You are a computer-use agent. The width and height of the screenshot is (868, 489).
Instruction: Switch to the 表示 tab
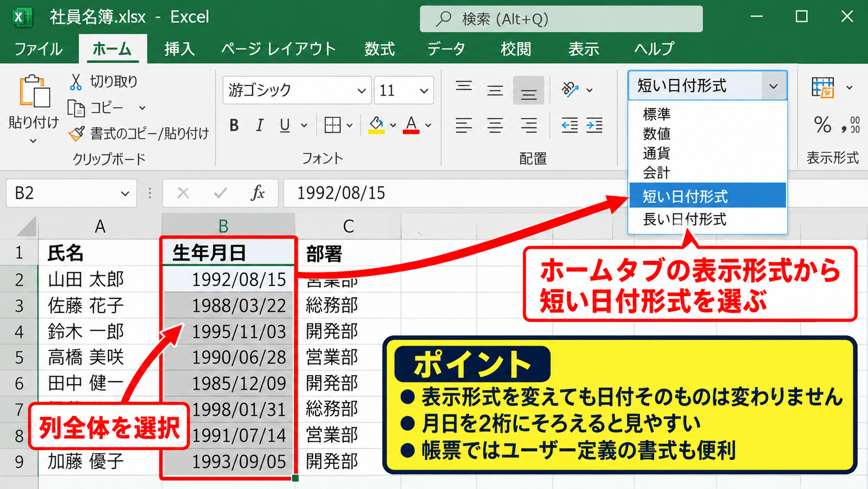click(584, 49)
